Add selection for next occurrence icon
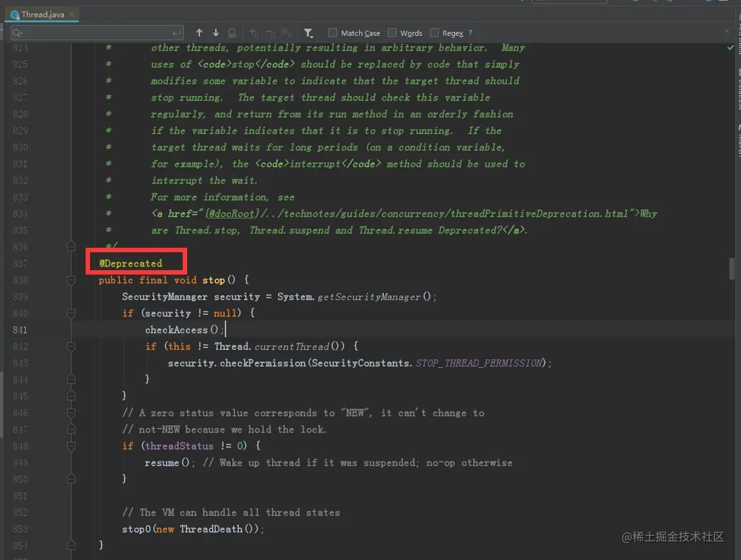The image size is (741, 560). [x=254, y=33]
